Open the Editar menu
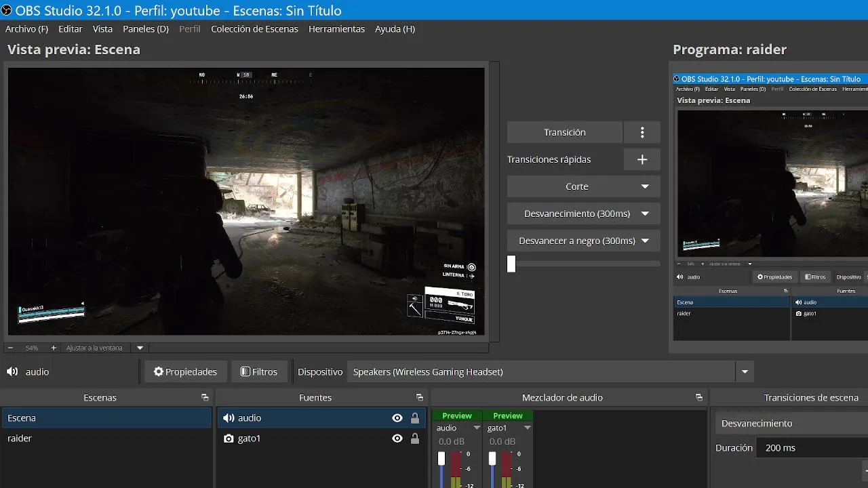Viewport: 868px width, 488px height. coord(71,29)
